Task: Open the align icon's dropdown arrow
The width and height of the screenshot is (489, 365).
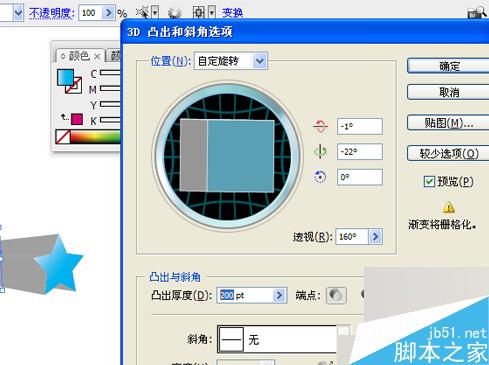Action: 212,13
